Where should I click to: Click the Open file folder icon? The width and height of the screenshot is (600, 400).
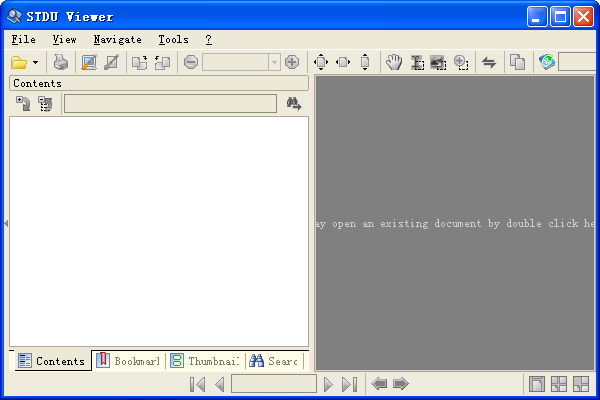19,62
